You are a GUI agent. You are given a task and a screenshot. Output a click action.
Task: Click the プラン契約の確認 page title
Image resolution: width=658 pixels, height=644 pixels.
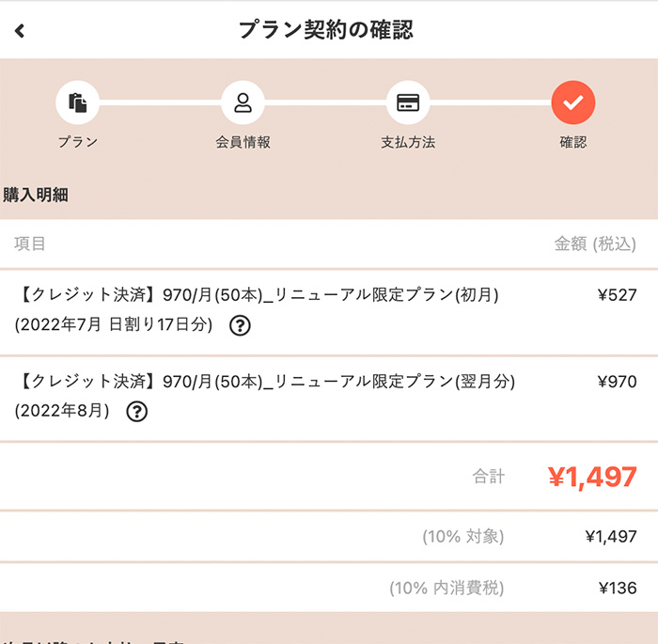click(325, 30)
